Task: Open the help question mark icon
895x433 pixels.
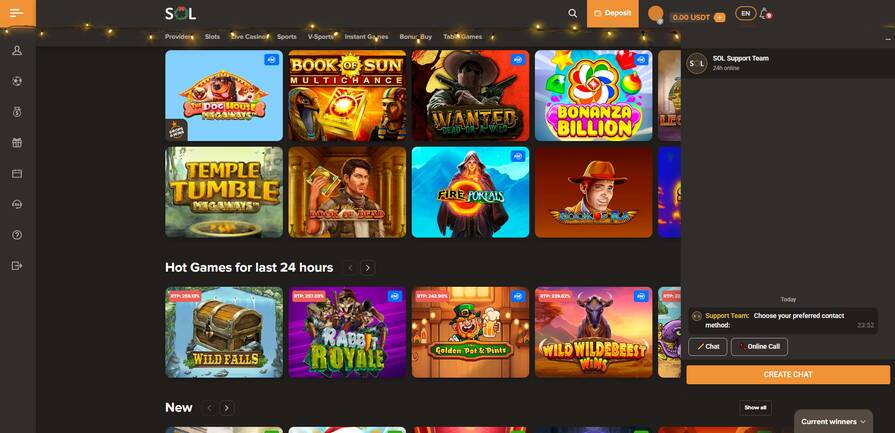Action: [17, 234]
